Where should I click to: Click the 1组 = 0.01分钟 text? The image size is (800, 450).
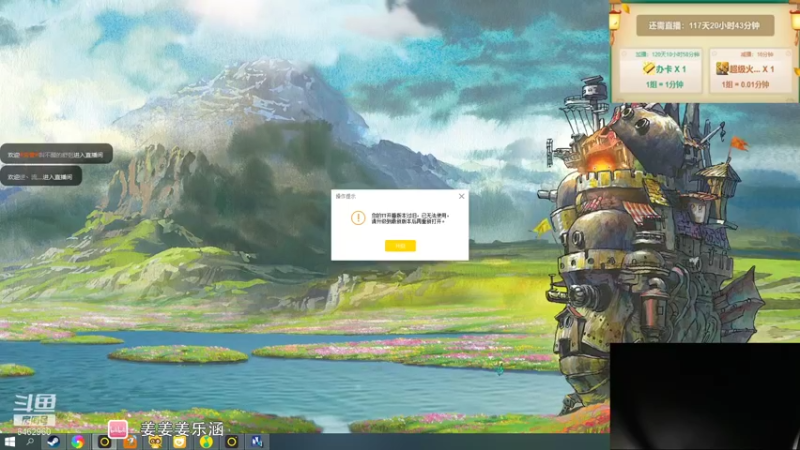745,85
